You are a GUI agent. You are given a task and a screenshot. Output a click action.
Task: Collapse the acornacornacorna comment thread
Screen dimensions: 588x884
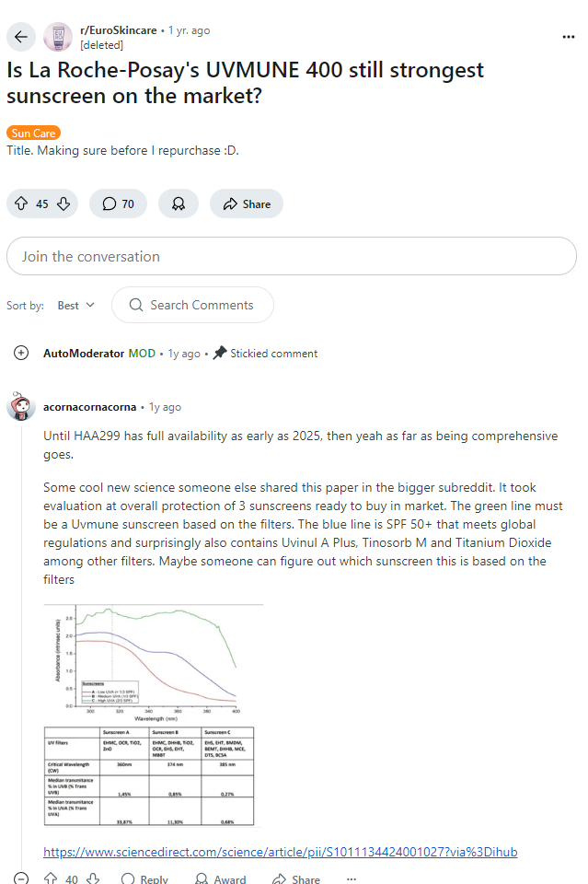pos(21,879)
